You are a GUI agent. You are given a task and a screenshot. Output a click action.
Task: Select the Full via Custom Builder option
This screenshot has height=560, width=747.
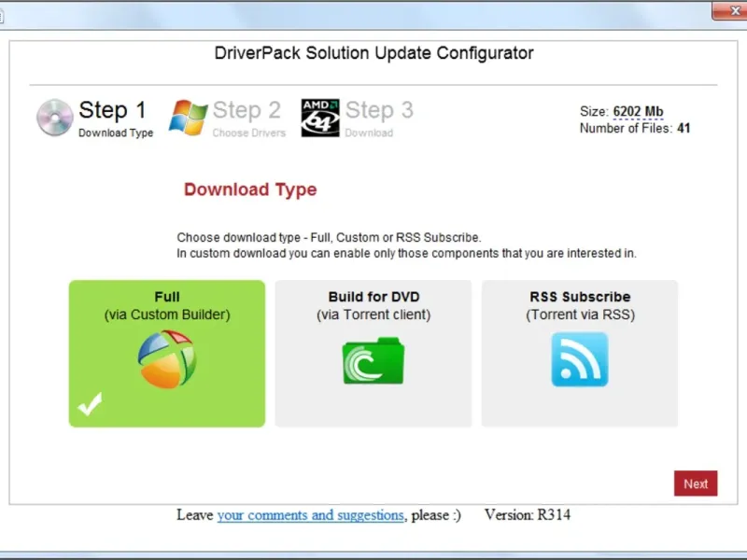pos(167,354)
